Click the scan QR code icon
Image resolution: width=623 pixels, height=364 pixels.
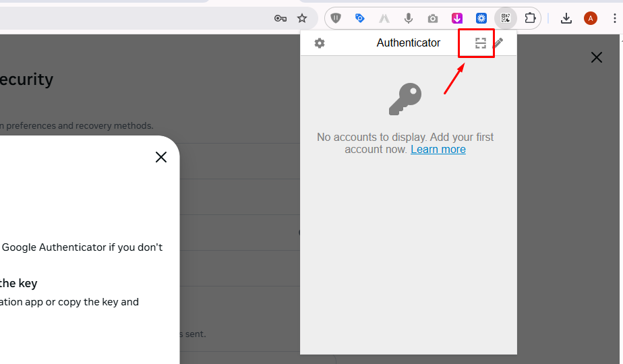(481, 43)
